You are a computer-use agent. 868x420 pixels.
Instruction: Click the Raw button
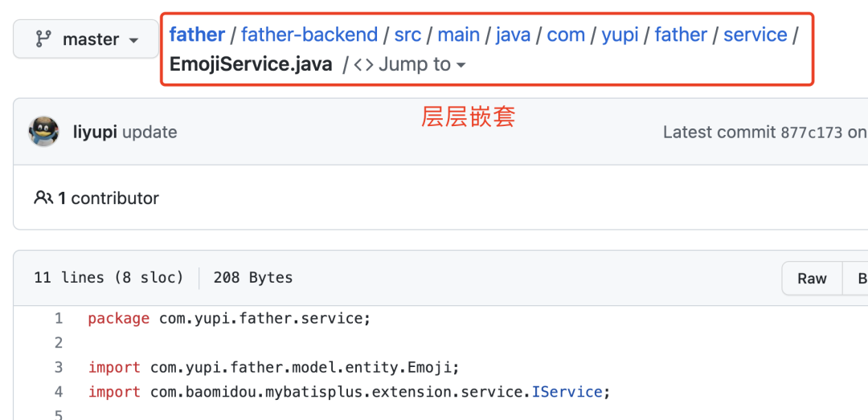[812, 279]
